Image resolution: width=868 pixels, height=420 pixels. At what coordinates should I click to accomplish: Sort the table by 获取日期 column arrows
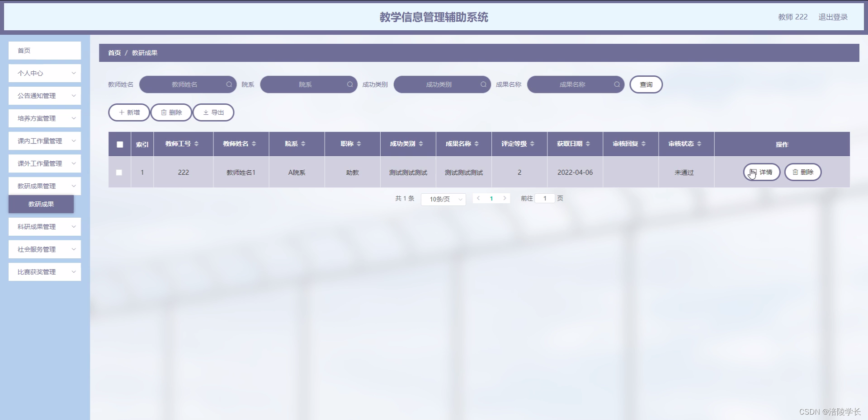[588, 144]
